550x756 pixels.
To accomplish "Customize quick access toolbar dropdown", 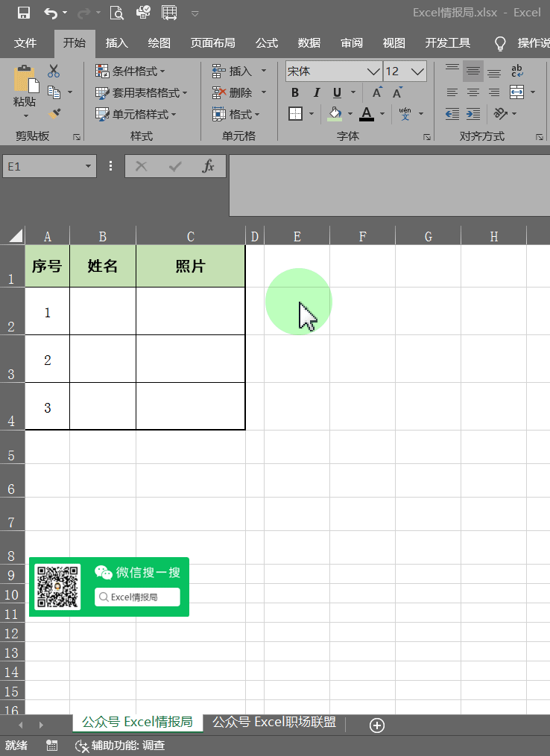I will (195, 13).
